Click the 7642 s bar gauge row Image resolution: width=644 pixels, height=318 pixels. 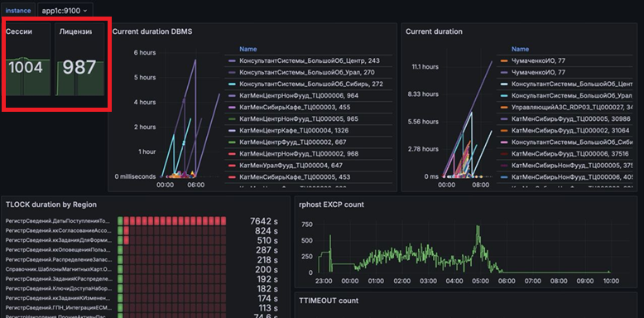[x=142, y=221]
